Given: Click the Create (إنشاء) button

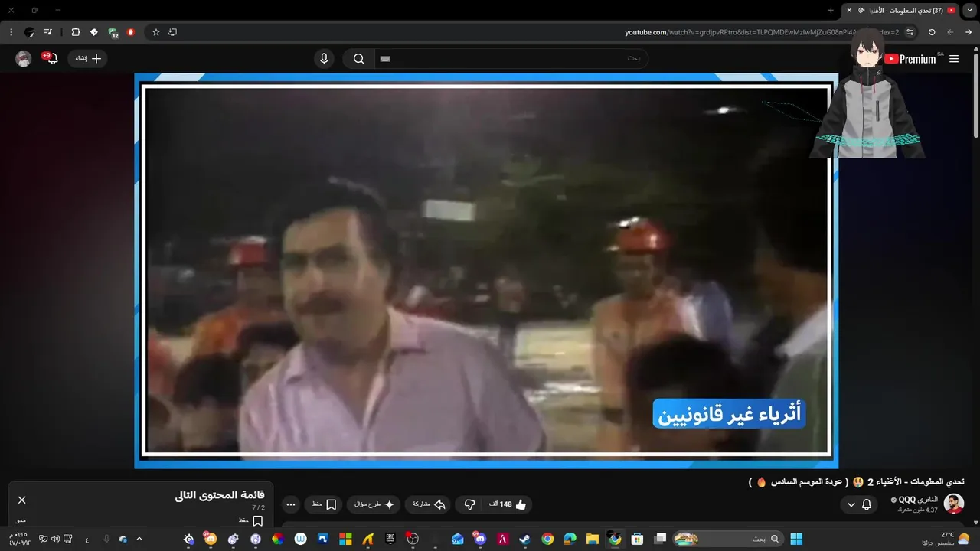Looking at the screenshot, I should tap(88, 59).
